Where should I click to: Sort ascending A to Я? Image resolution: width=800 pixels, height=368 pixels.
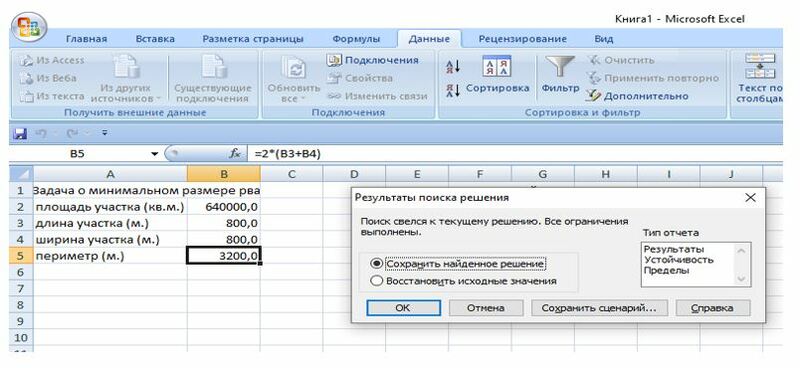pyautogui.click(x=453, y=66)
